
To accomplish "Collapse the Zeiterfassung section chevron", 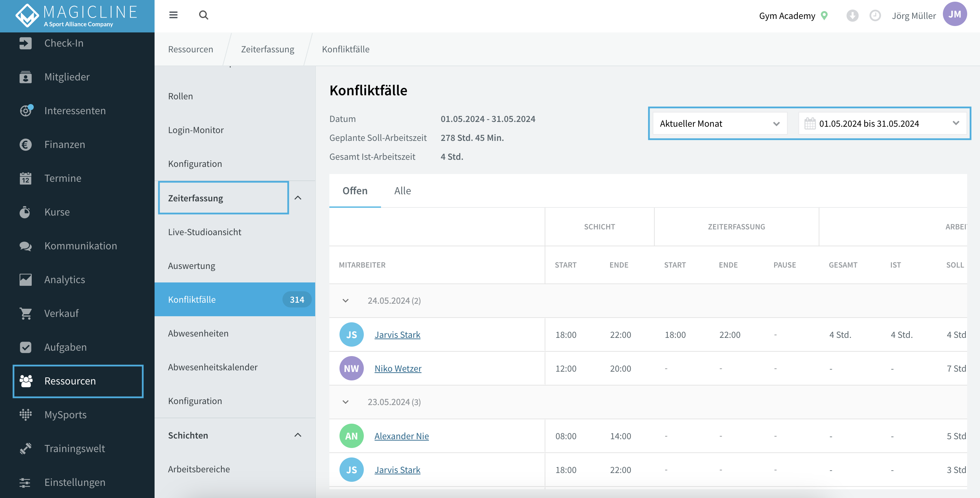I will tap(298, 198).
